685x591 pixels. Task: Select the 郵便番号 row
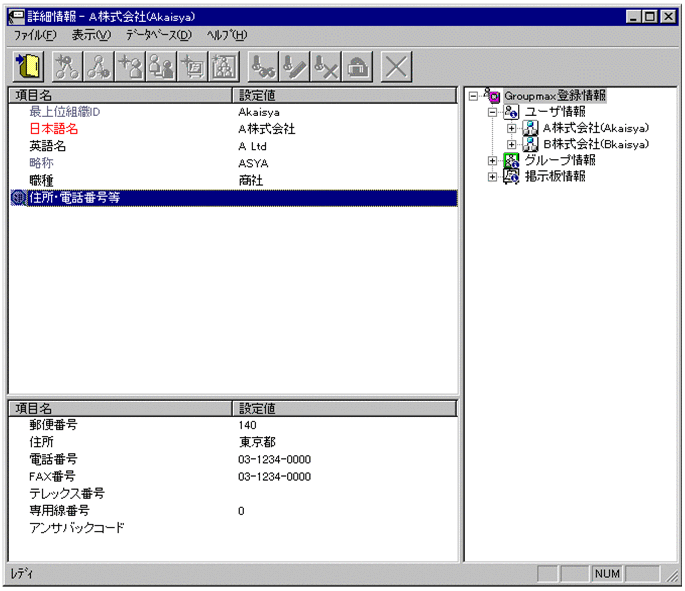pyautogui.click(x=233, y=425)
